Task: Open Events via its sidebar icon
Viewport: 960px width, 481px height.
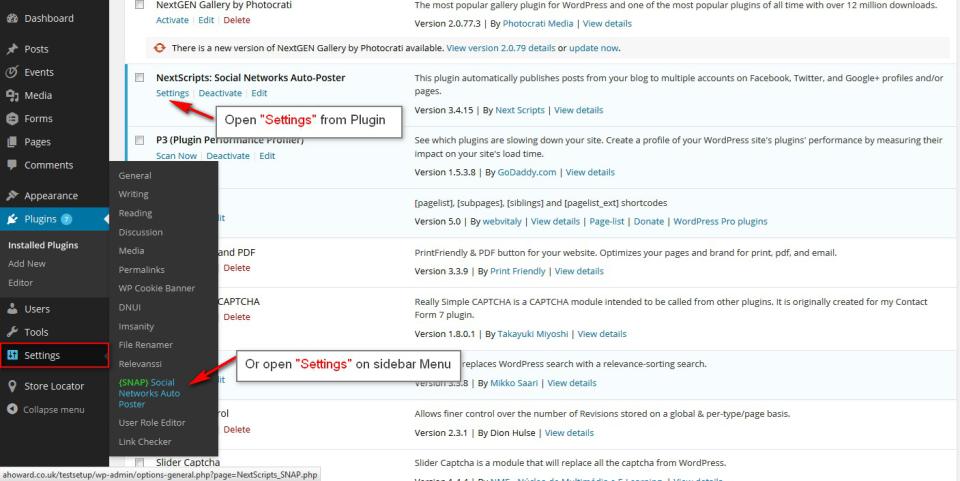Action: click(12, 72)
